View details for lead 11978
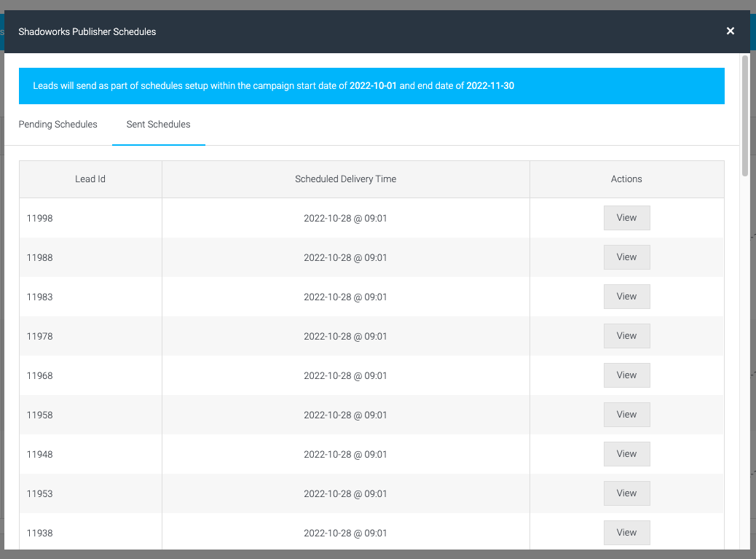Image resolution: width=756 pixels, height=559 pixels. 626,335
